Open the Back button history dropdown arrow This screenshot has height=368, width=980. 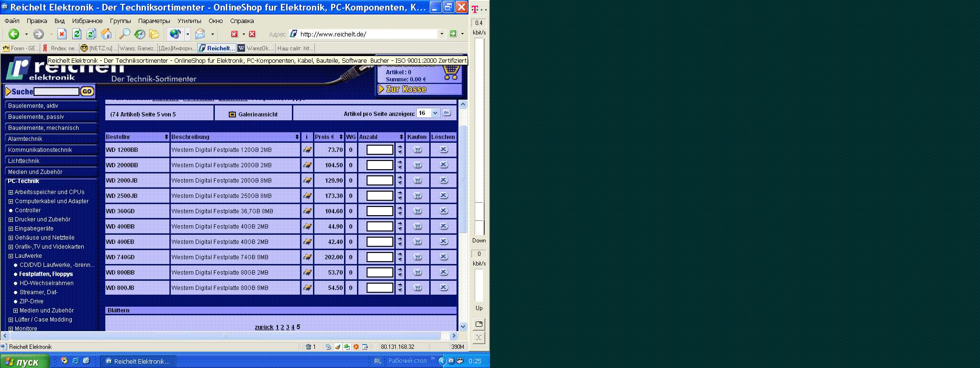pyautogui.click(x=26, y=34)
